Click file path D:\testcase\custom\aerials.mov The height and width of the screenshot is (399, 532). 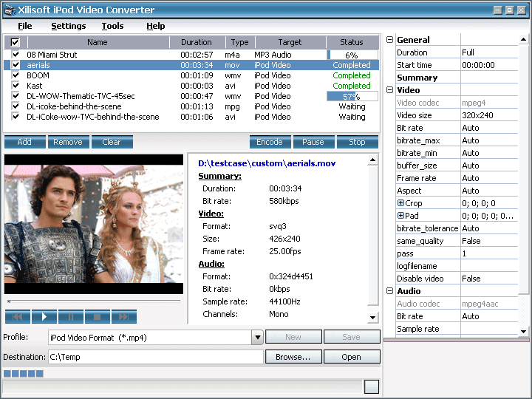pyautogui.click(x=267, y=163)
